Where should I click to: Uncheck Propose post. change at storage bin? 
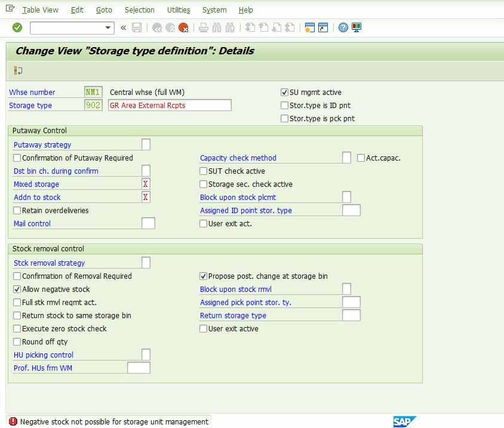203,276
